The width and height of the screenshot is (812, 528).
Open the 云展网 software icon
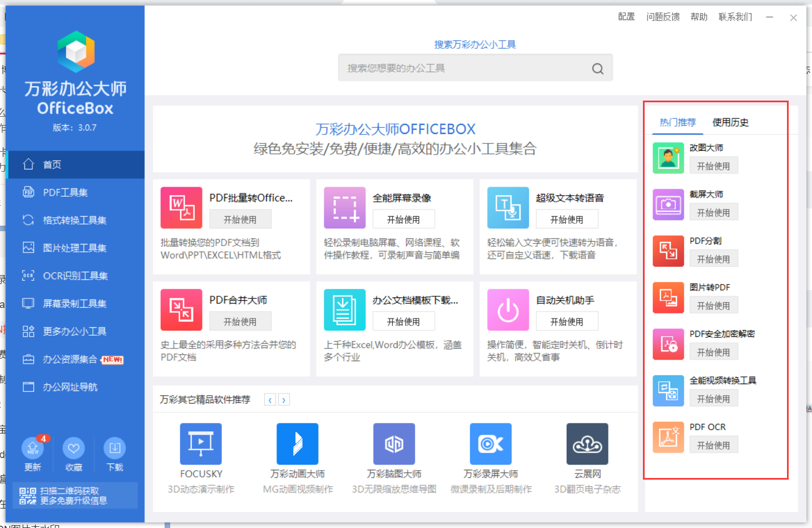pos(587,444)
